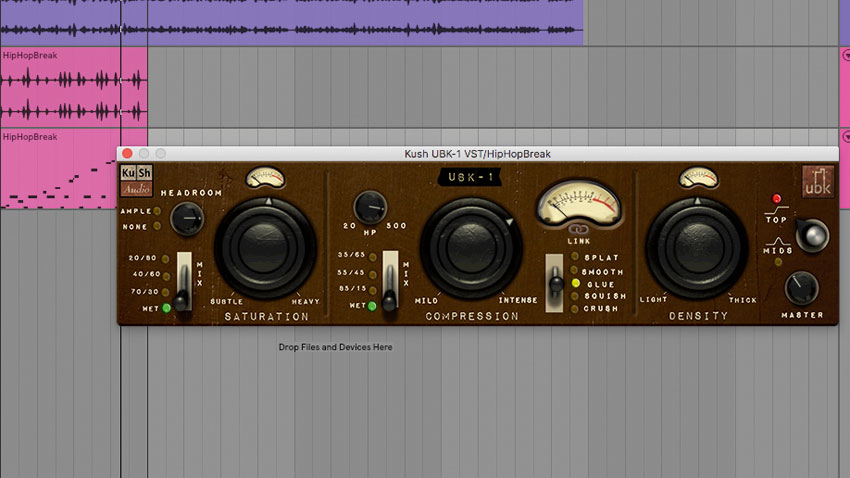This screenshot has width=850, height=478.
Task: Click the saturation Mix slider handle
Action: coord(183,300)
